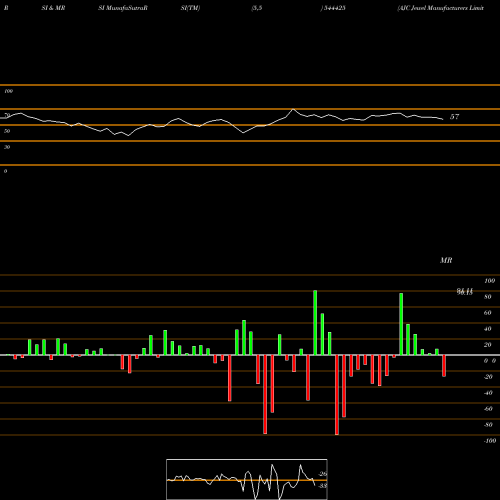
Task: Click the '100' label on the RSI scale
Action: point(8,91)
